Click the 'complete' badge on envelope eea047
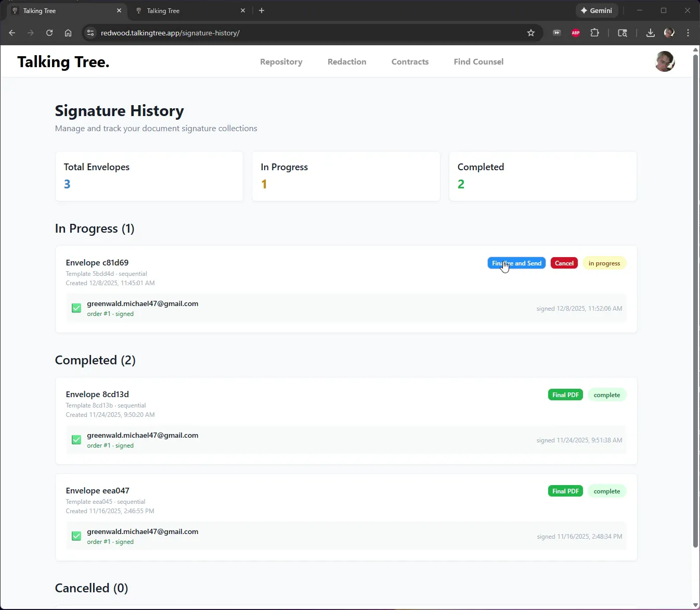The height and width of the screenshot is (610, 700). point(607,491)
